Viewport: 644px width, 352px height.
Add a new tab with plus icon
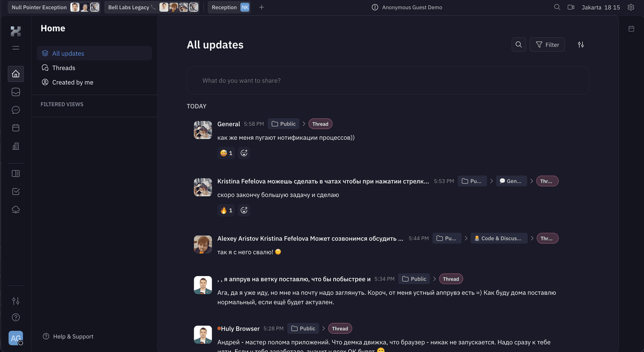pos(261,8)
